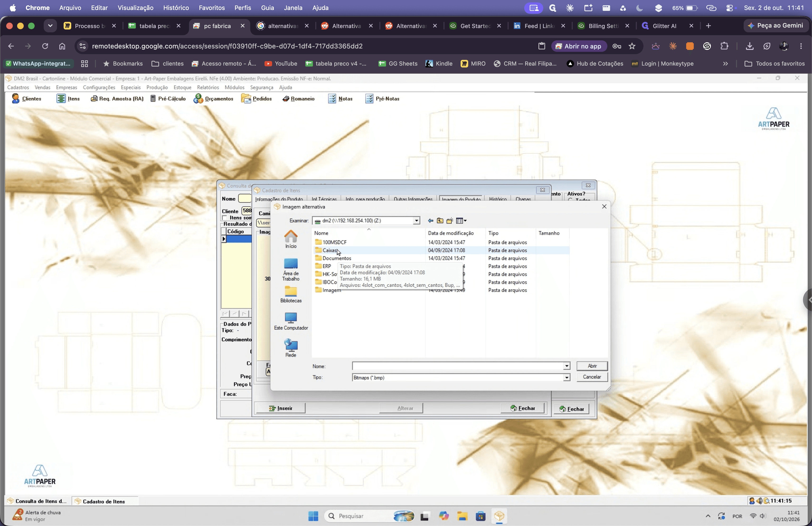The image size is (812, 526).
Task: Select the Todos radio under Ativos
Action: tap(570, 200)
